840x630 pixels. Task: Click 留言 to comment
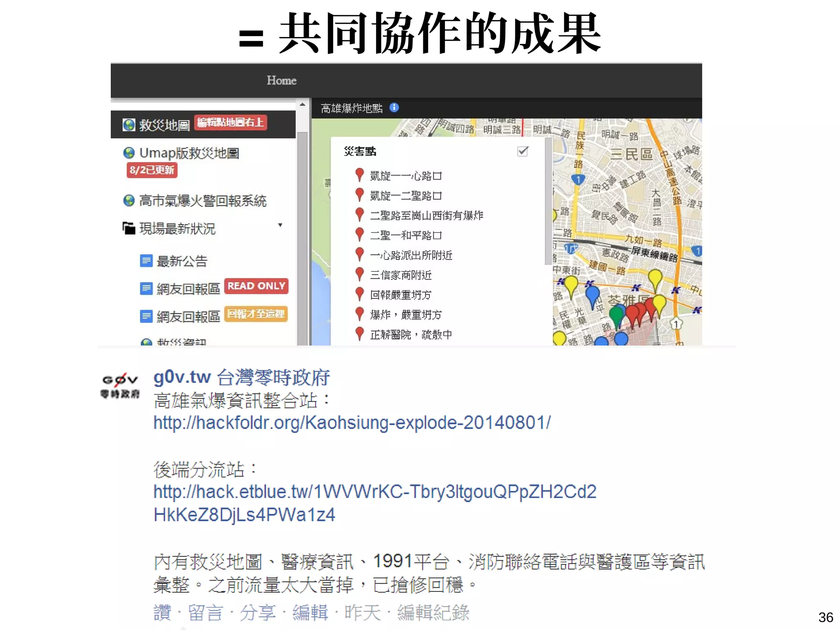pyautogui.click(x=205, y=613)
